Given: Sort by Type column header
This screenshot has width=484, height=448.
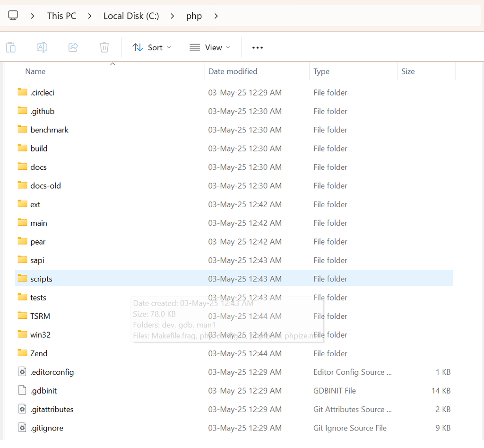Looking at the screenshot, I should [x=321, y=72].
